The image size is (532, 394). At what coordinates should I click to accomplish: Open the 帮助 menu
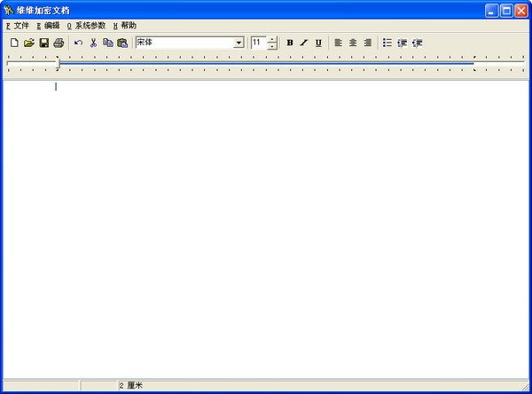tap(125, 26)
